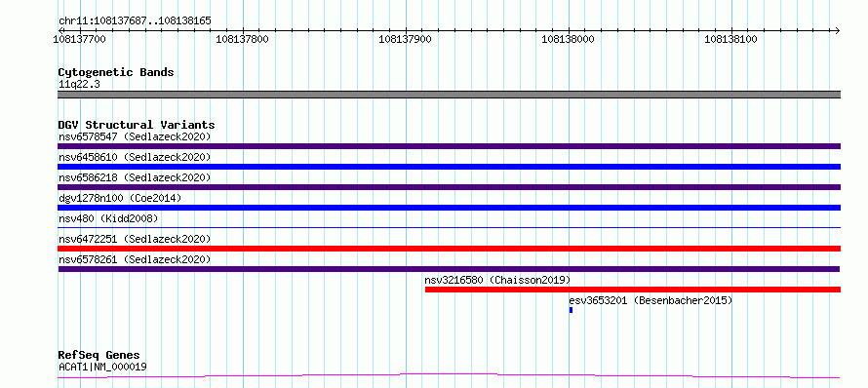Image resolution: width=868 pixels, height=388 pixels.
Task: Click the chr11:108137687..108138165 region label
Action: (135, 20)
